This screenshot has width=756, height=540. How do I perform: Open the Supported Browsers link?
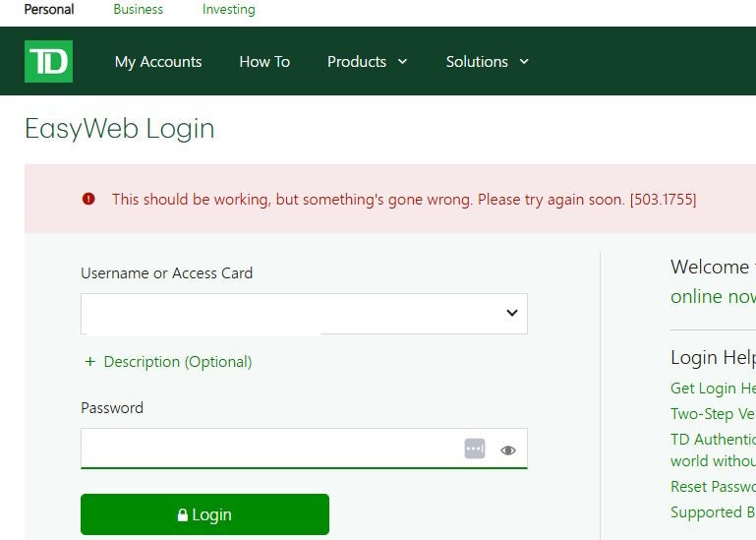[x=713, y=512]
